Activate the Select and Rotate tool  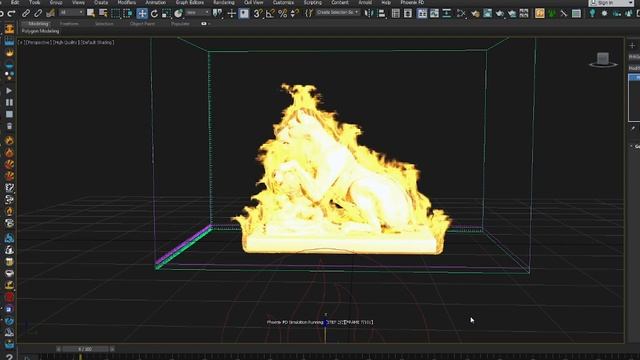point(154,13)
